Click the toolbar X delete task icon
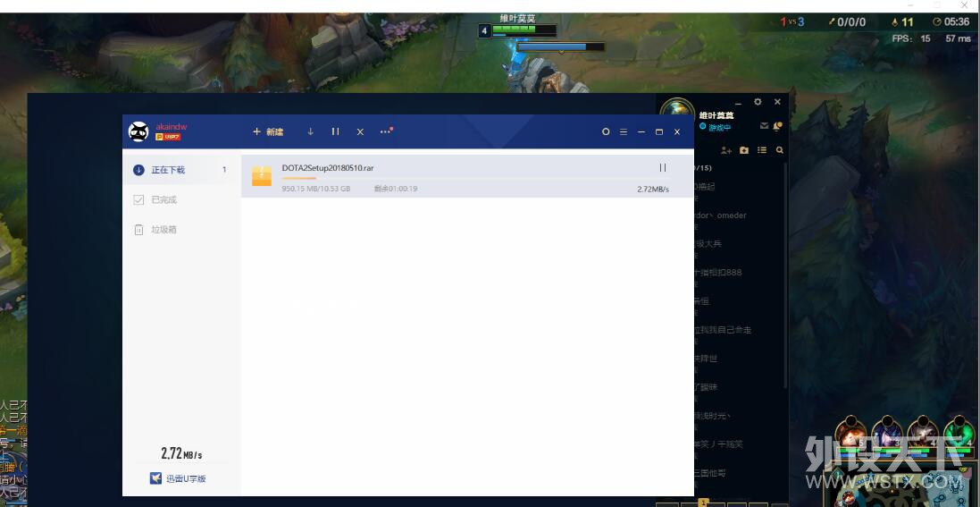Image resolution: width=980 pixels, height=507 pixels. 360,132
